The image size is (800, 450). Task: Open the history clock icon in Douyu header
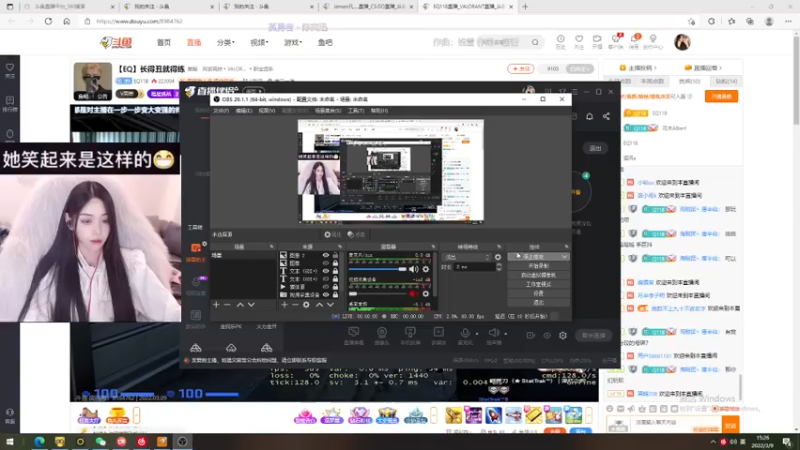[x=560, y=41]
